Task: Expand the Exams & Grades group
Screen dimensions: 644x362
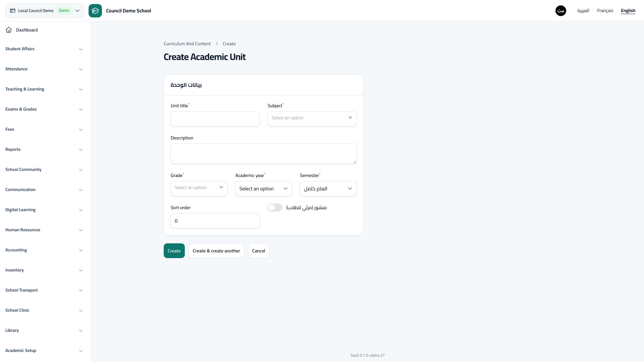Action: coord(44,109)
